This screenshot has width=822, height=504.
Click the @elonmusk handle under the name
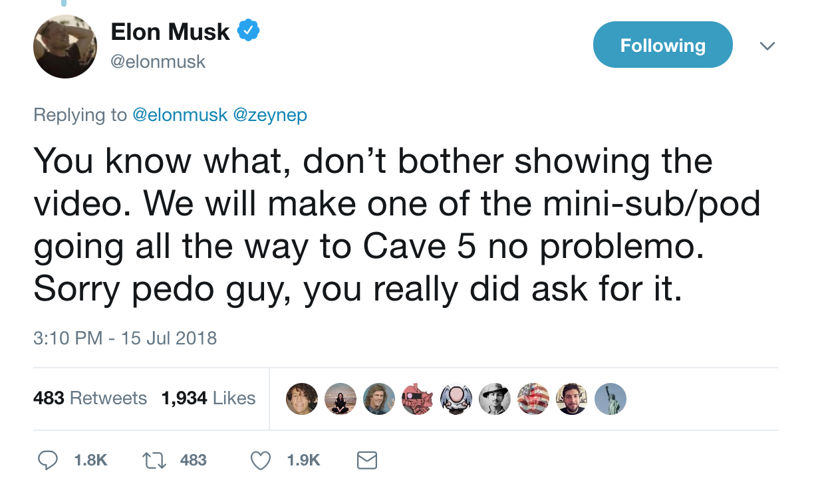158,62
